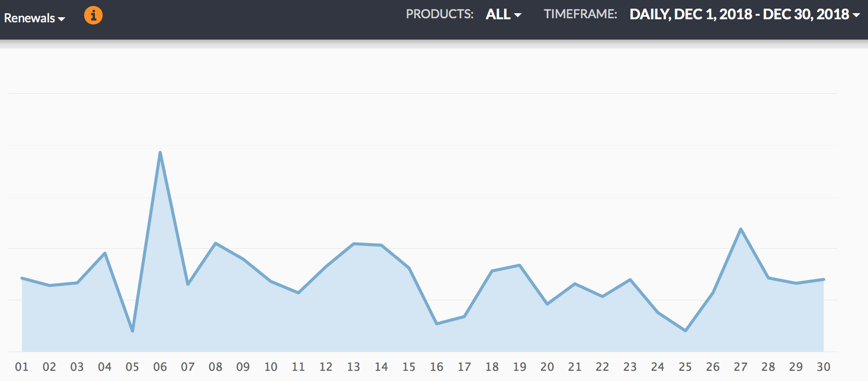The image size is (868, 381).
Task: Click x-axis label 08
Action: click(215, 367)
